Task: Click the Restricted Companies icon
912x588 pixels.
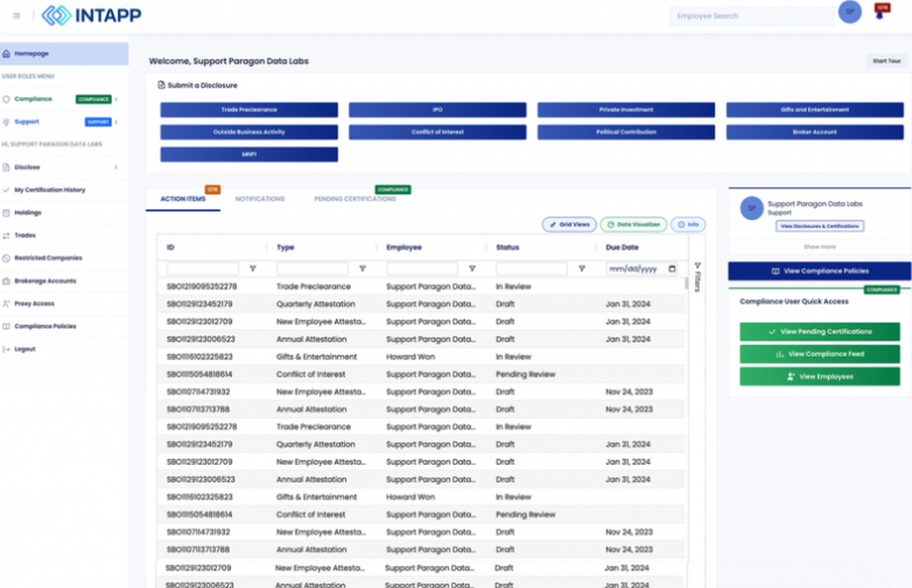Action: click(6, 258)
